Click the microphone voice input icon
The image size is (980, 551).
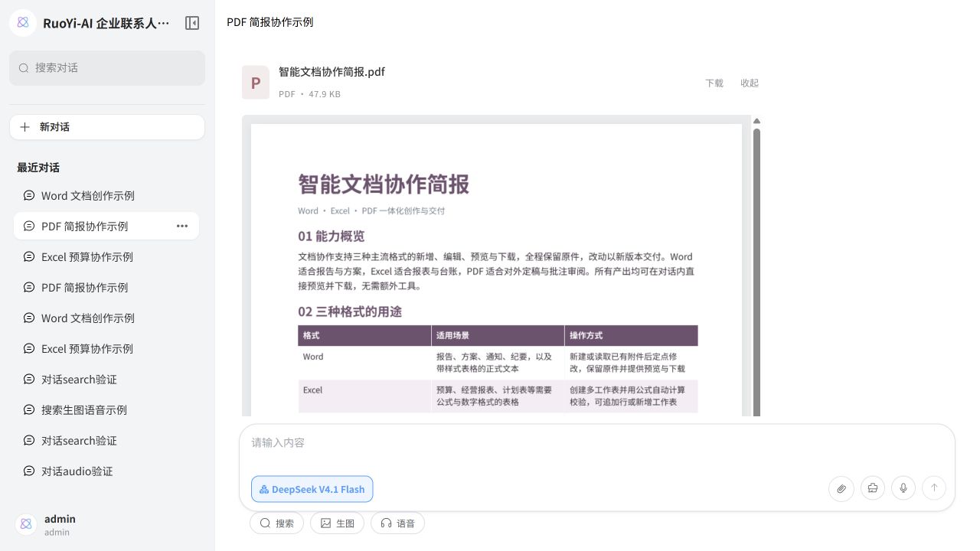(x=903, y=488)
